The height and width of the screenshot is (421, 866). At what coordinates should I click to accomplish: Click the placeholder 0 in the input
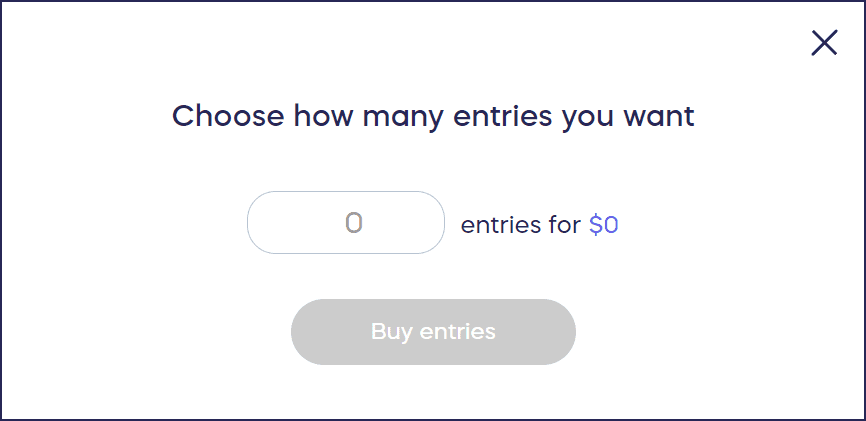(x=353, y=223)
